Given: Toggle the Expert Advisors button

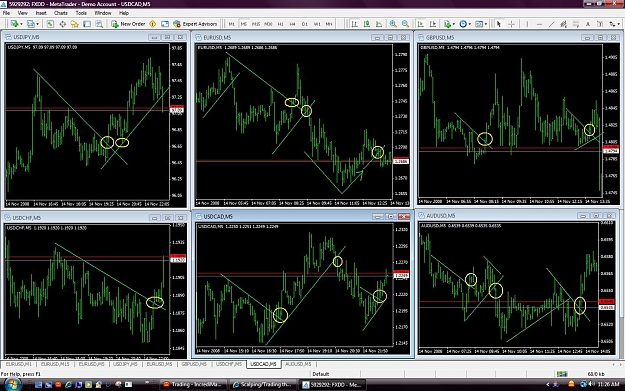Looking at the screenshot, I should (195, 24).
